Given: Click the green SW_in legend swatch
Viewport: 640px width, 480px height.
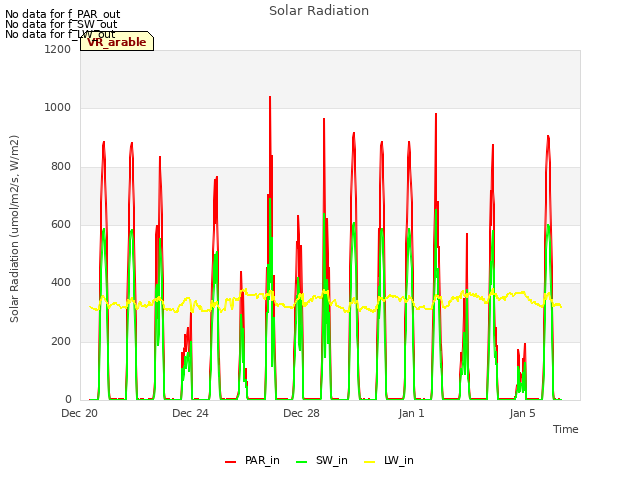Looking at the screenshot, I should tap(301, 462).
